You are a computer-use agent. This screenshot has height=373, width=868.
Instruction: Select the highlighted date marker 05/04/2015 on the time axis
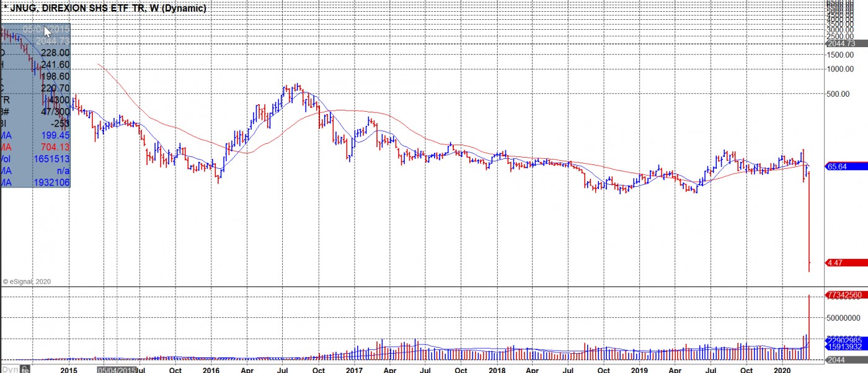tap(117, 370)
